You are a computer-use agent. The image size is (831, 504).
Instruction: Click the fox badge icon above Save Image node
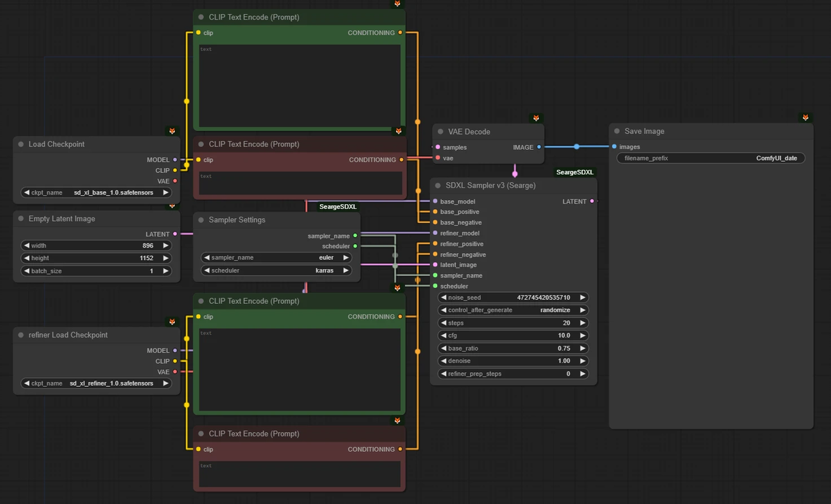pyautogui.click(x=805, y=118)
